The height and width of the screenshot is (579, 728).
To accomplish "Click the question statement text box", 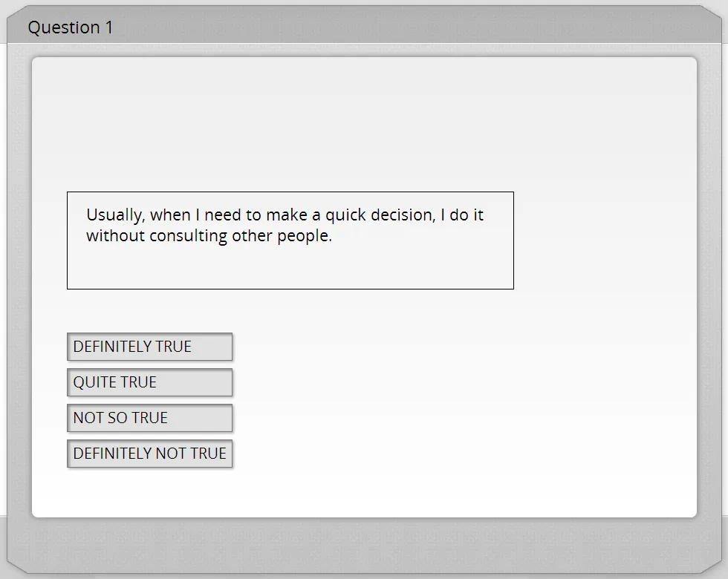I will [x=290, y=241].
